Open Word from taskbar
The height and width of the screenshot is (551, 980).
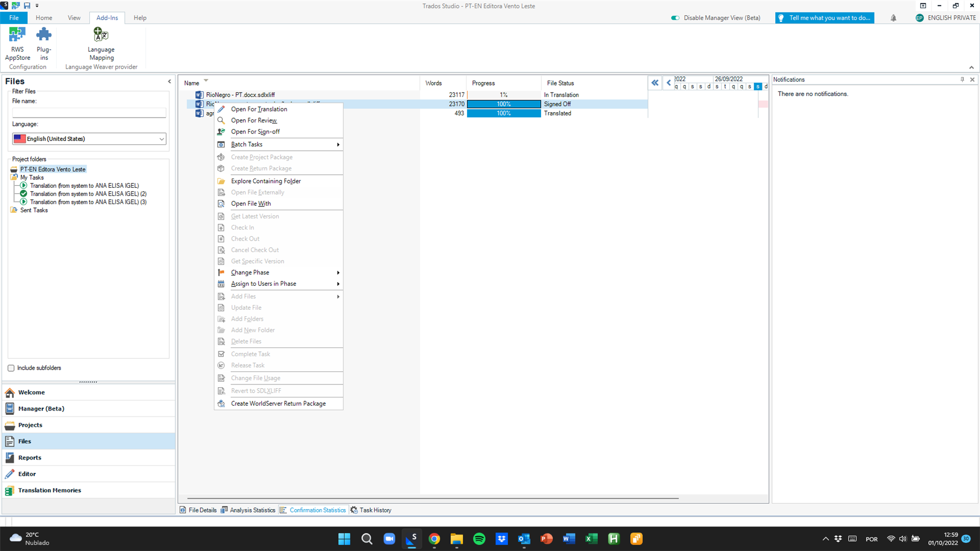(569, 539)
